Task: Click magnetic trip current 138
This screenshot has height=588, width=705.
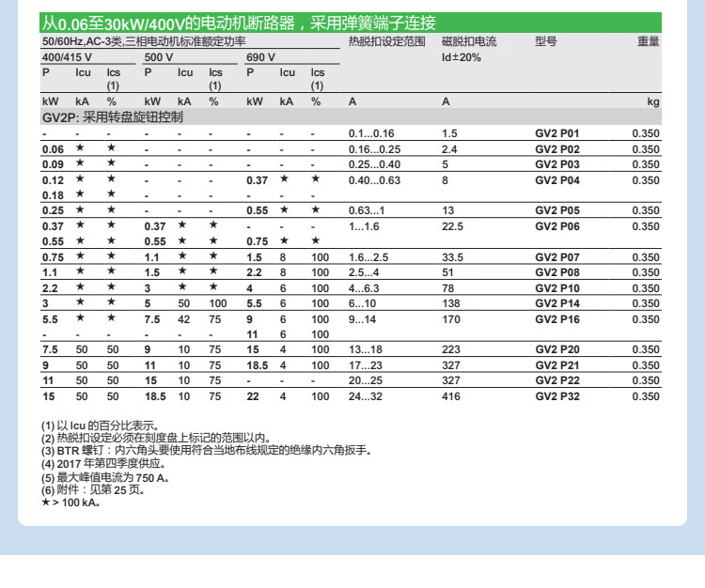Action: pyautogui.click(x=450, y=303)
